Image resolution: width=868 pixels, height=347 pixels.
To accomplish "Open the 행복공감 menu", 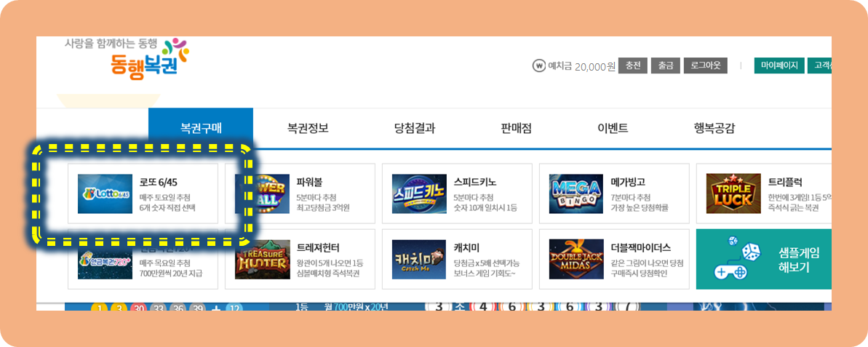I will click(x=714, y=128).
